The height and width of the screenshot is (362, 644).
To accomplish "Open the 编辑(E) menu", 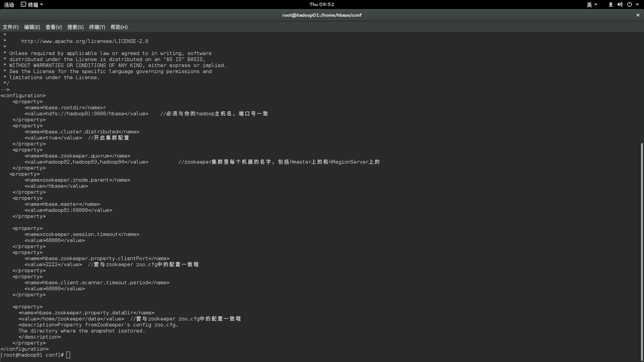I will click(32, 27).
